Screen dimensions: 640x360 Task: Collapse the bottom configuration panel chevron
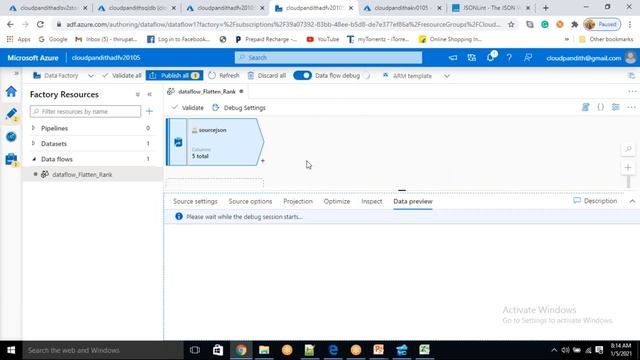point(632,201)
